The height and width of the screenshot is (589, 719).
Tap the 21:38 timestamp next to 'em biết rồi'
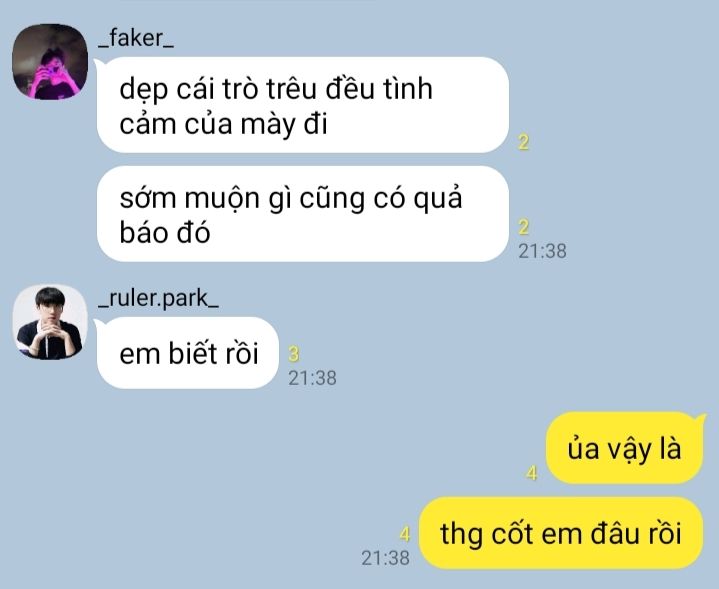coord(312,378)
